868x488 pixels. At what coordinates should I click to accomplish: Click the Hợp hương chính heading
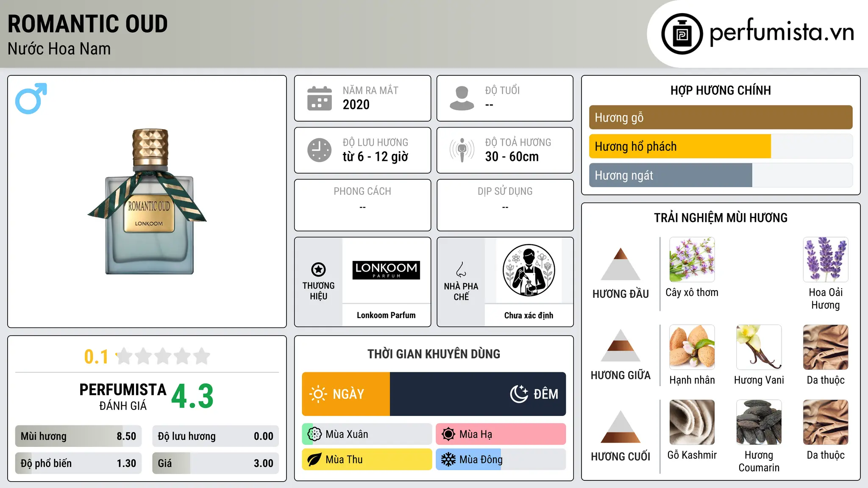(721, 90)
